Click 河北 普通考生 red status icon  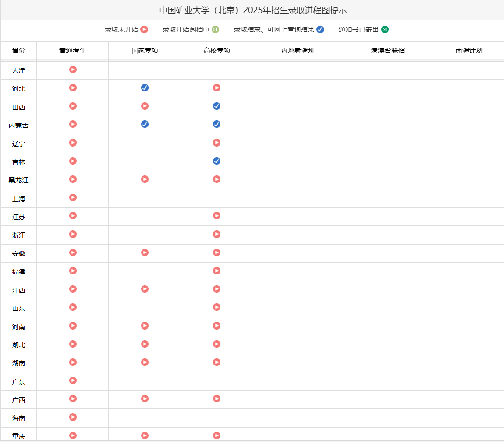tap(73, 88)
